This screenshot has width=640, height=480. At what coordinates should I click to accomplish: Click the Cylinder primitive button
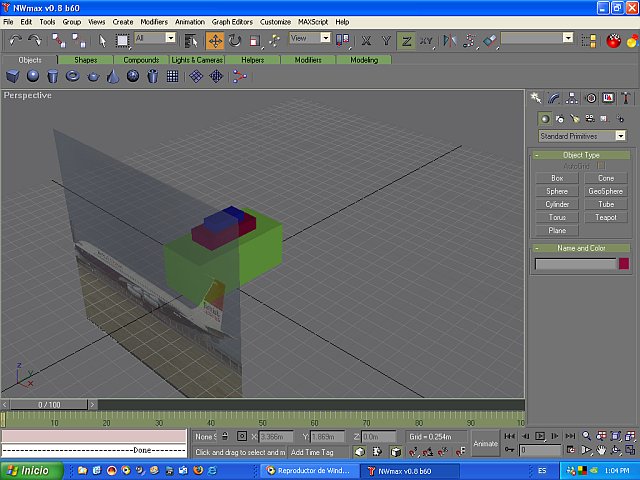557,204
